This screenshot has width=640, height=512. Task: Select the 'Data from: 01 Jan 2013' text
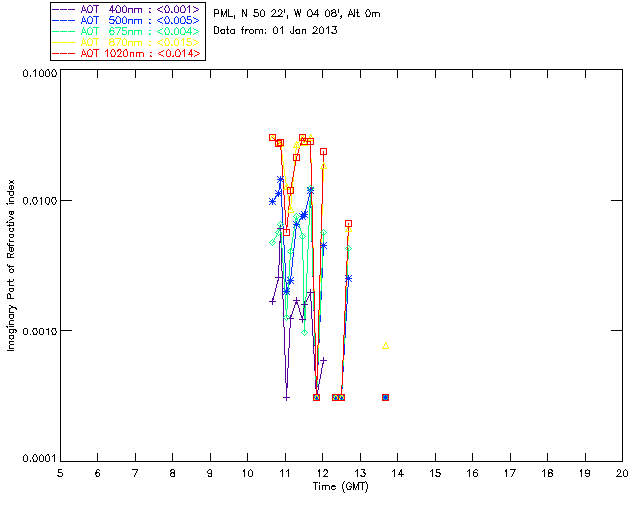coord(275,31)
